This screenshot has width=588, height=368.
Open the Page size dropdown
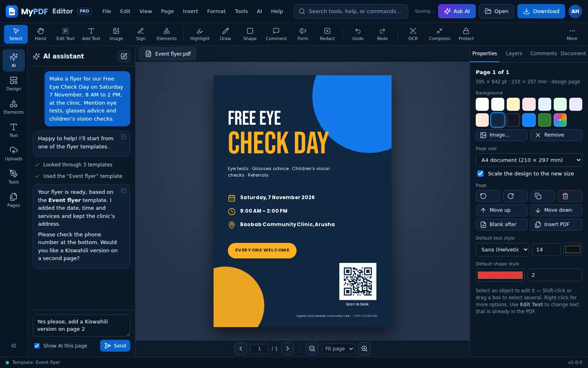point(529,160)
